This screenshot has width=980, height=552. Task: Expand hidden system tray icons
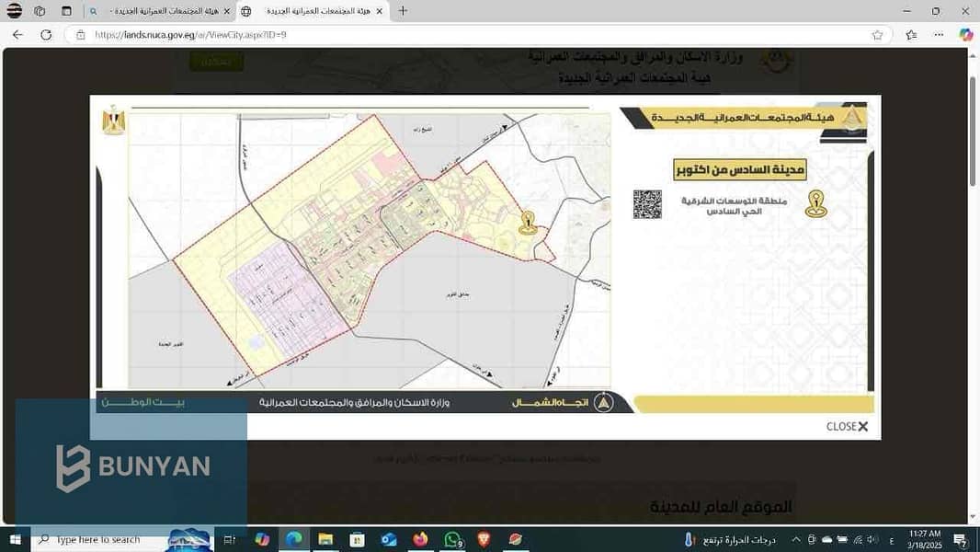[x=795, y=539]
